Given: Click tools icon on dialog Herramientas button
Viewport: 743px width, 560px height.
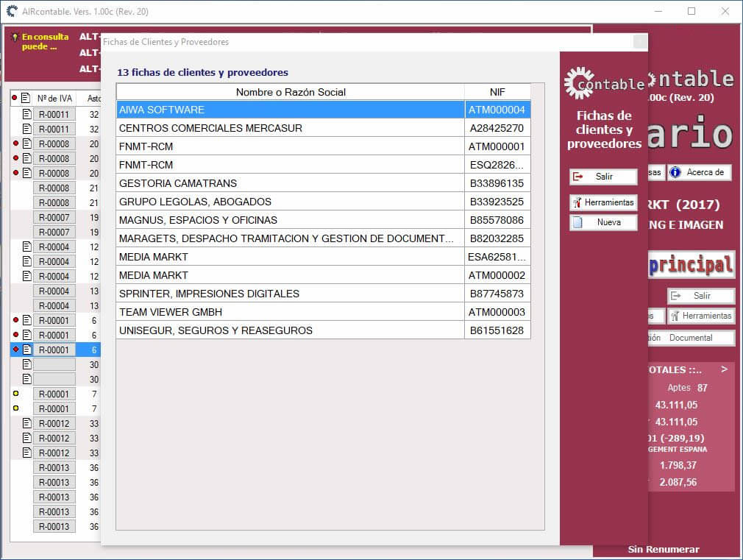Looking at the screenshot, I should pos(577,203).
